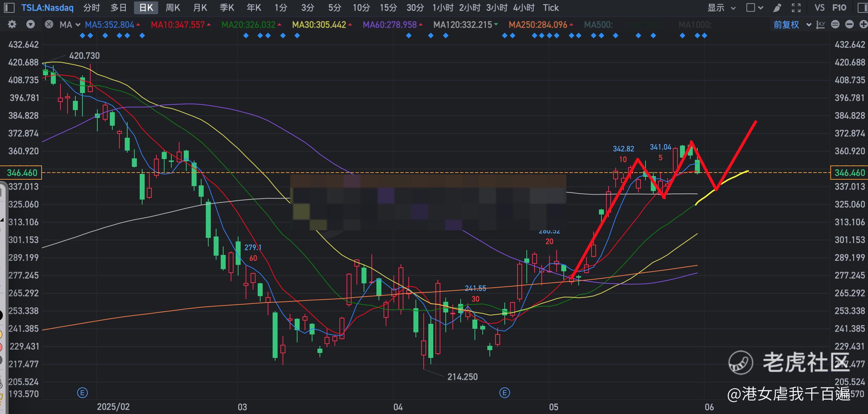Click the earnings E marker near 2025/02

tap(82, 393)
